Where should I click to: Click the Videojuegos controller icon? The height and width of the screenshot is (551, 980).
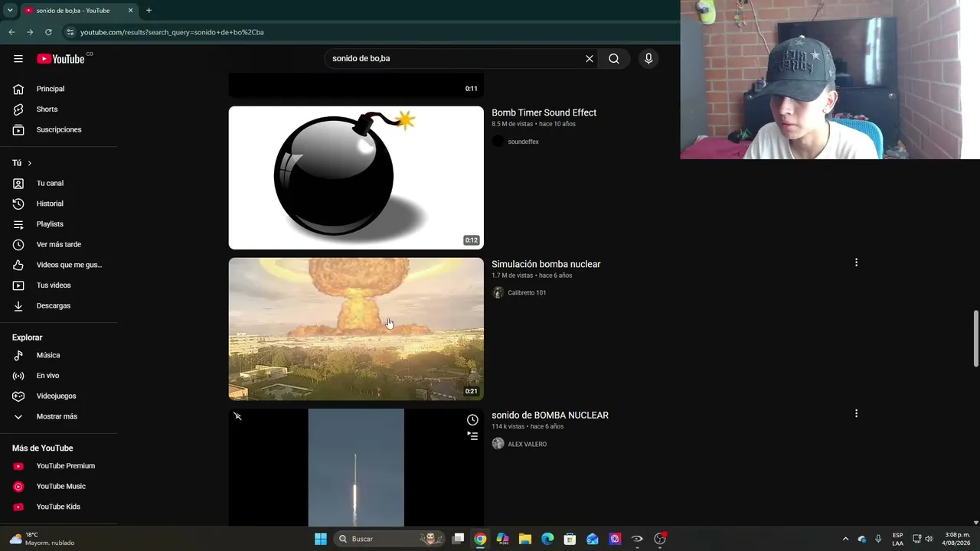coord(18,396)
